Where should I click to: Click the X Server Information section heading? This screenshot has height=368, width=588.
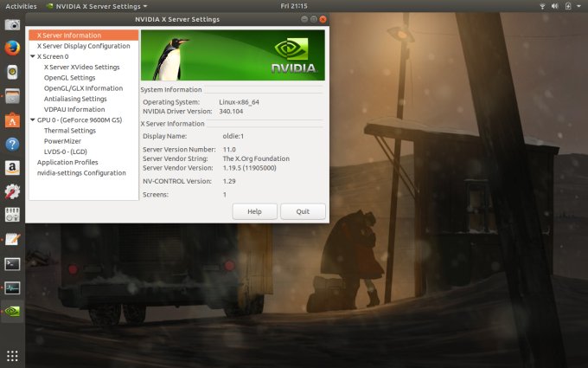coord(172,124)
